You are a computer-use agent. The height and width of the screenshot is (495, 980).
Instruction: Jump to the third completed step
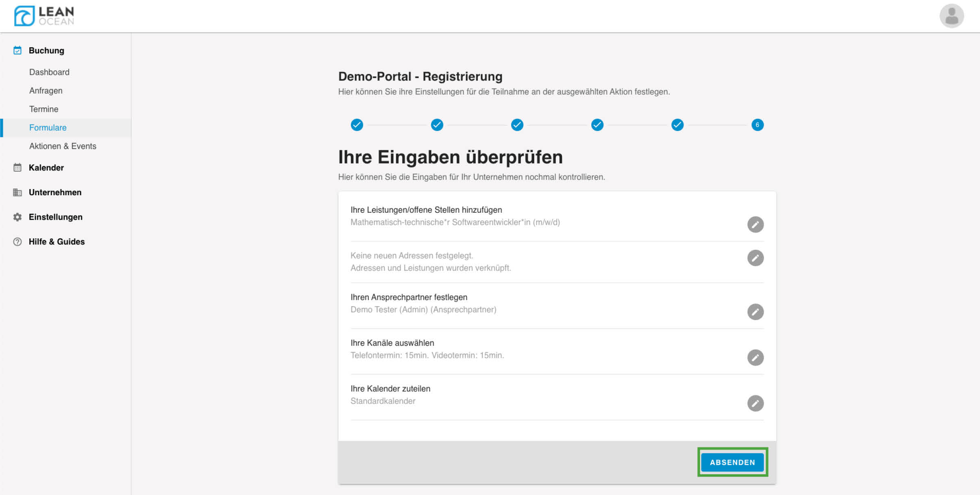click(517, 125)
